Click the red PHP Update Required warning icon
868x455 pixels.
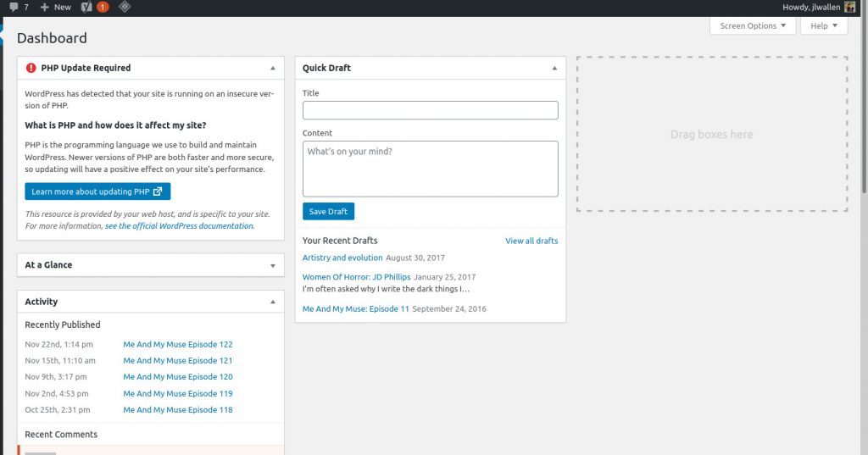pyautogui.click(x=31, y=68)
